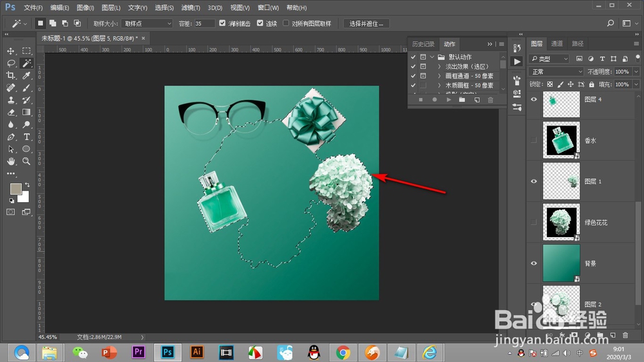Click Add to Selection mode icon

click(53, 23)
